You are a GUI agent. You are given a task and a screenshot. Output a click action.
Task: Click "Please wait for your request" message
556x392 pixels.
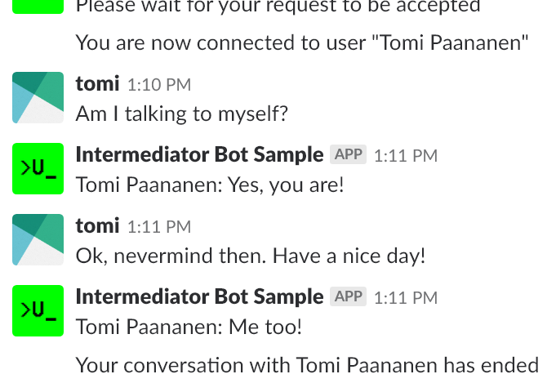click(278, 7)
